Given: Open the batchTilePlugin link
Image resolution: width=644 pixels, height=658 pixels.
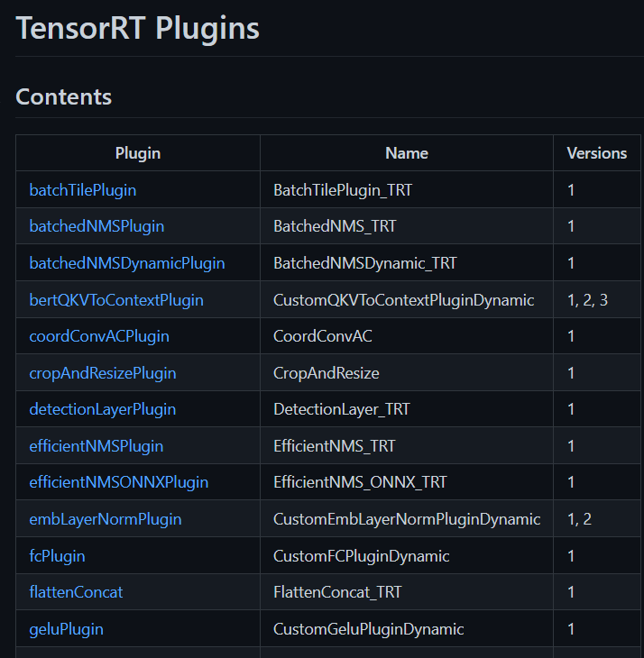Looking at the screenshot, I should [x=83, y=190].
